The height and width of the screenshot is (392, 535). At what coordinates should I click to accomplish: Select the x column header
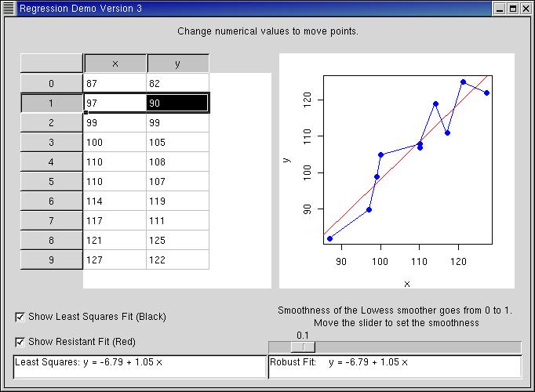pos(115,64)
